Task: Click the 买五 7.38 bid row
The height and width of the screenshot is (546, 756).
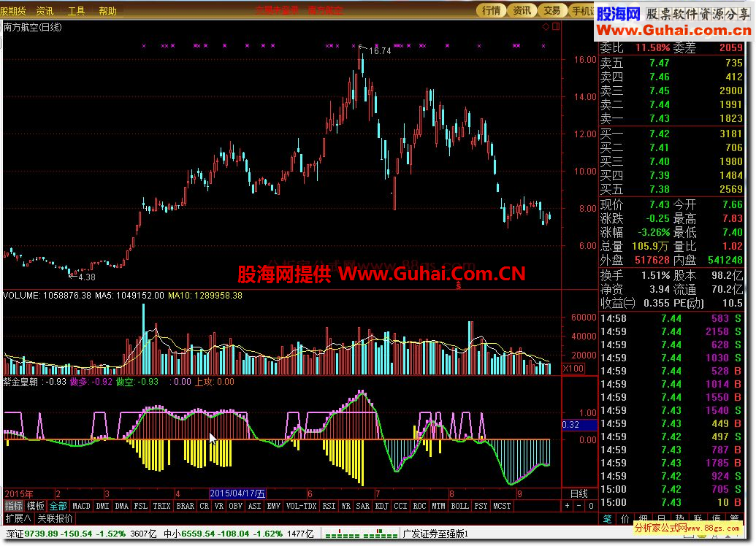Action: 671,189
